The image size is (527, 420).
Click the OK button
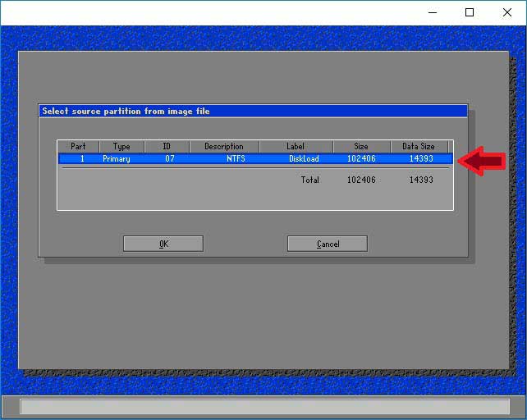pyautogui.click(x=163, y=244)
